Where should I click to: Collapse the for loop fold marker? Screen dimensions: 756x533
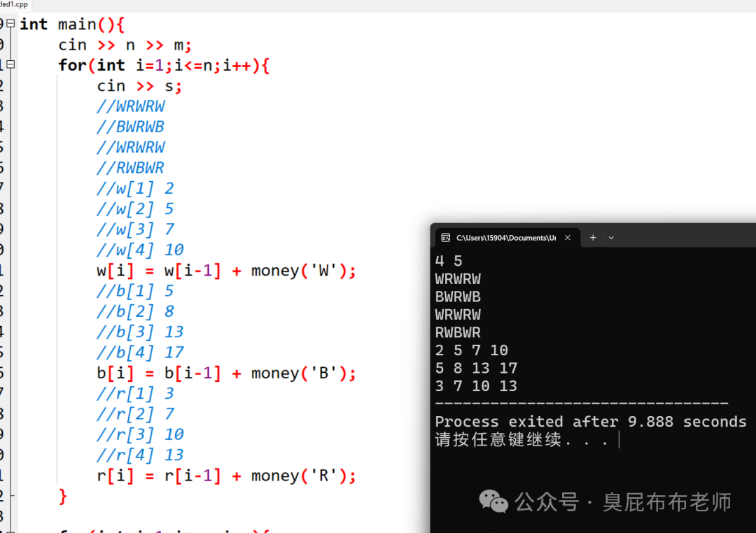10,64
